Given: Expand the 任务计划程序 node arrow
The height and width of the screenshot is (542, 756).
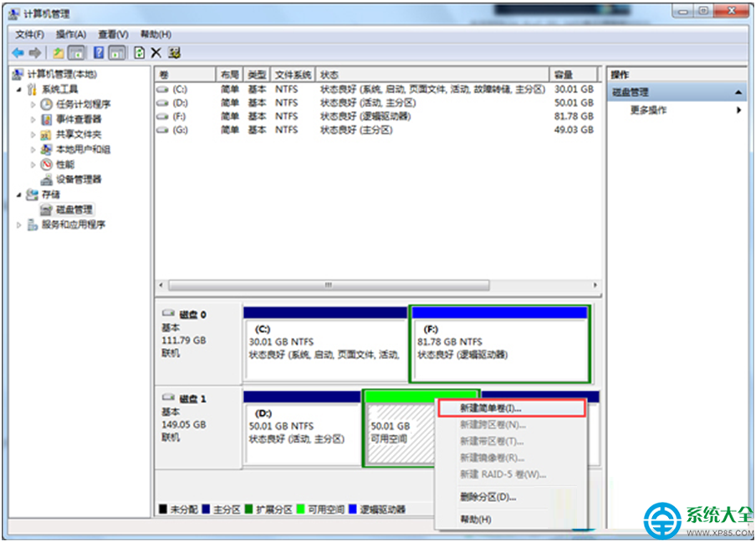Looking at the screenshot, I should [x=33, y=105].
